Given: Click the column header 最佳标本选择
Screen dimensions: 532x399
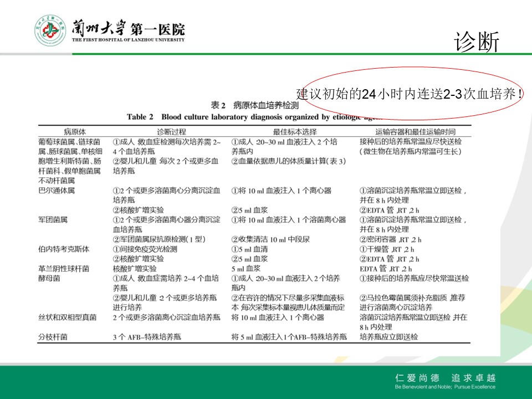Looking at the screenshot, I should [295, 132].
